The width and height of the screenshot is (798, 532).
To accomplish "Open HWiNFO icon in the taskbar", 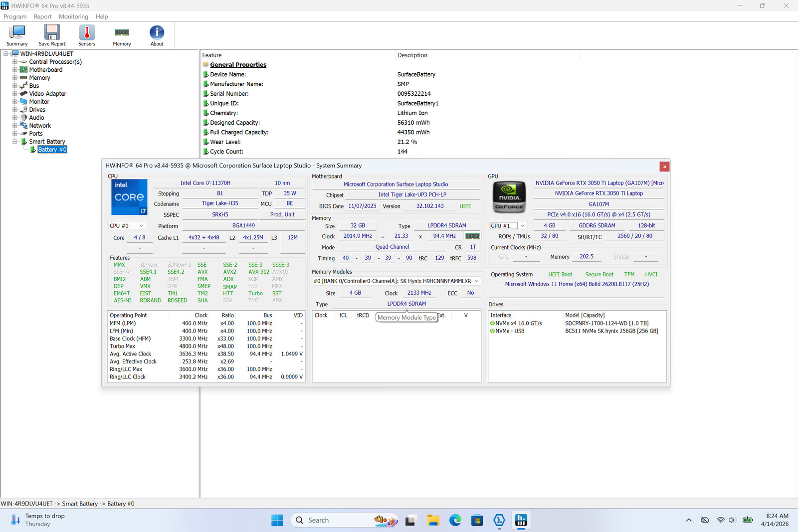I will 521,521.
